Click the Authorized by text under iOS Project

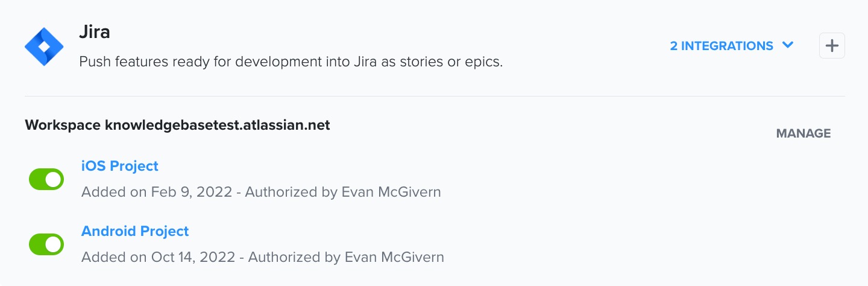tap(283, 192)
